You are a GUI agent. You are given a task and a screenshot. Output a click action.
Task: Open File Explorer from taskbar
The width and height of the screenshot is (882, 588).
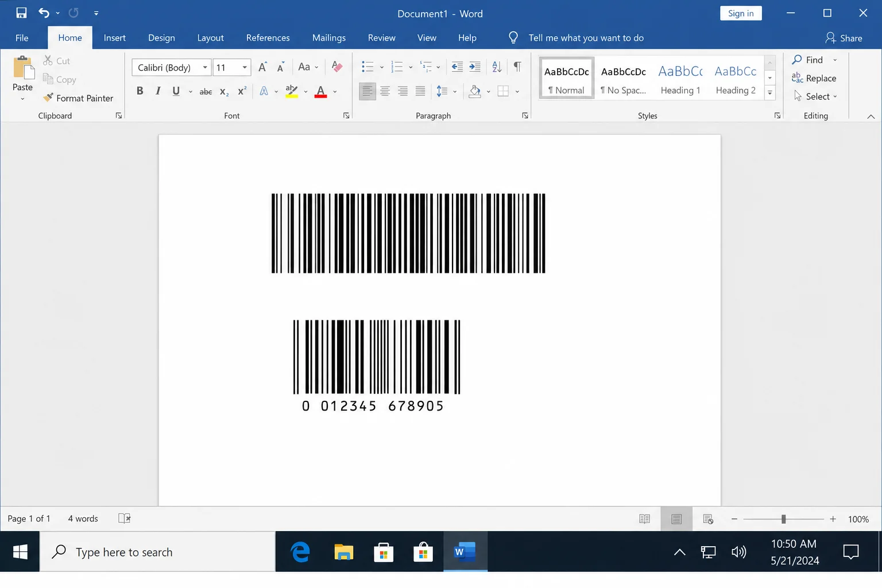[343, 552]
